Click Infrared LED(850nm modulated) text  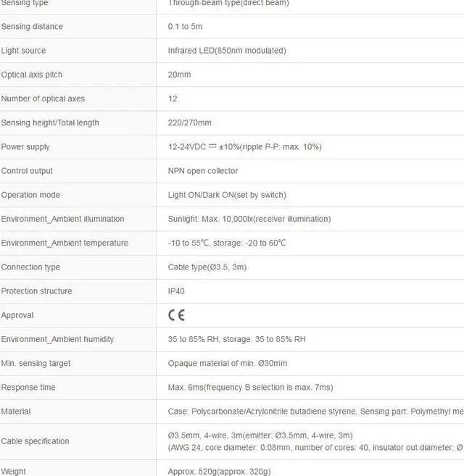point(227,51)
